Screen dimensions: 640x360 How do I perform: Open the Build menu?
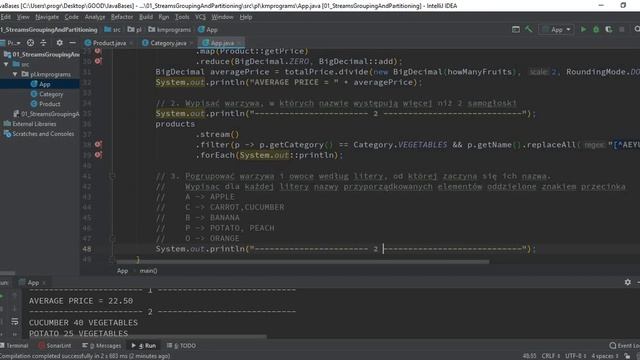click(146, 17)
